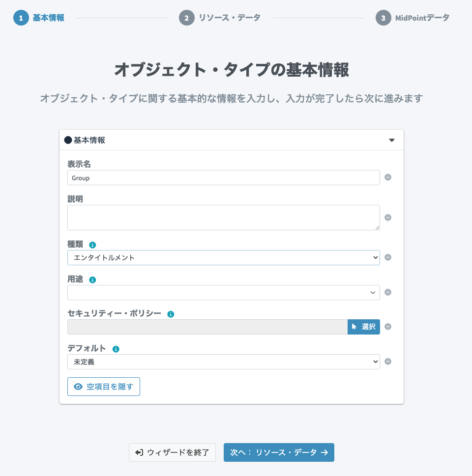472x476 pixels.
Task: Click the dark circle icon beside 基本情報 header
Action: pos(68,140)
